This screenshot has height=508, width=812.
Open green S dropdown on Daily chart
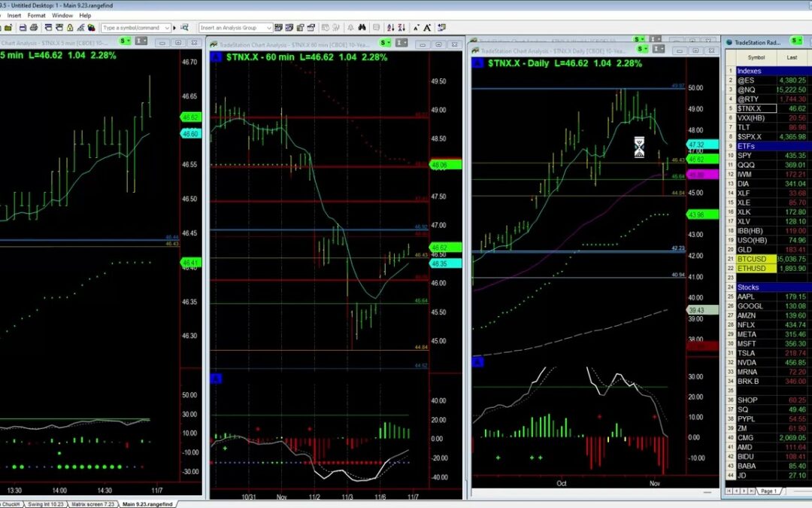(x=643, y=49)
